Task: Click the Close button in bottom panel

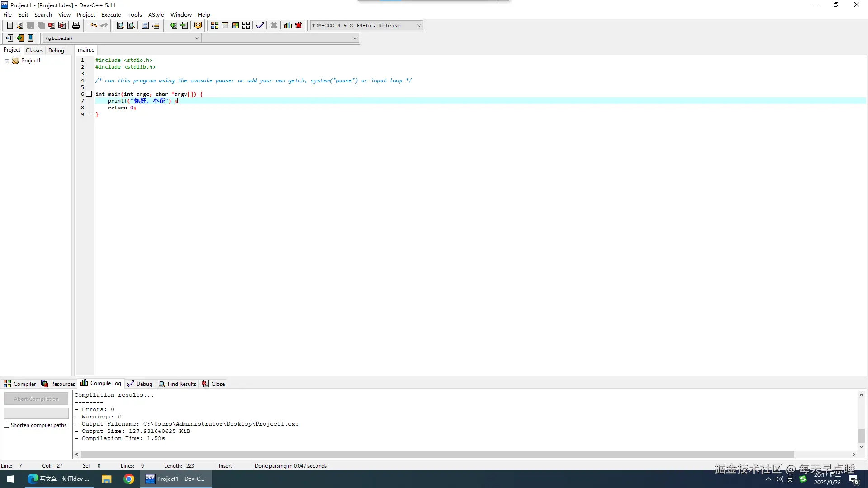Action: (213, 384)
